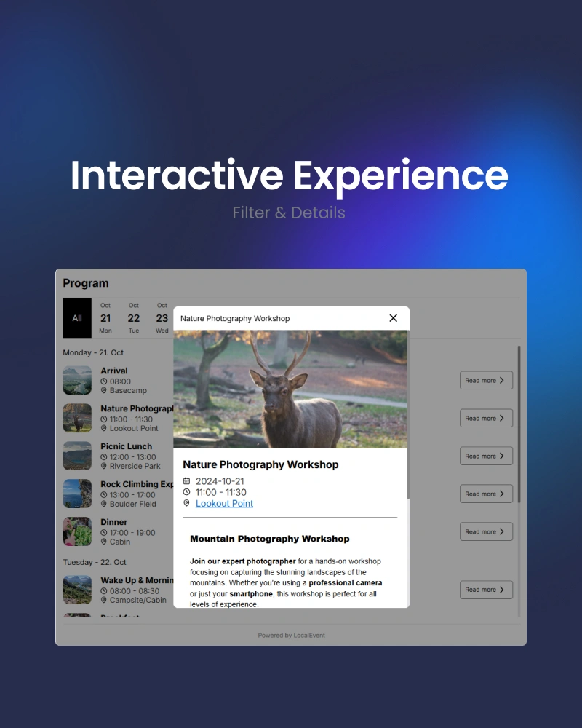Click Read more for Rock Climbing
Viewport: 582px width, 728px height.
486,494
